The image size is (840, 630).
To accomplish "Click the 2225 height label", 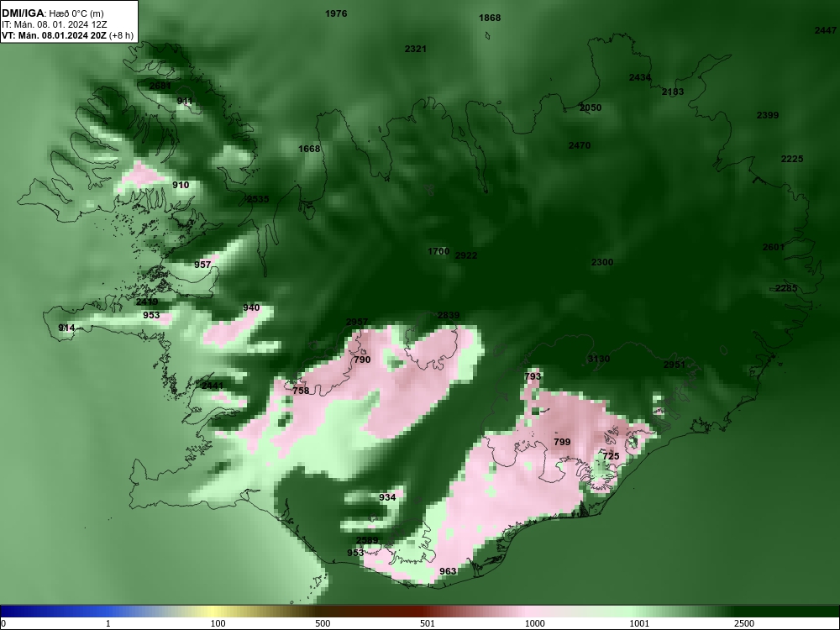I will point(792,159).
